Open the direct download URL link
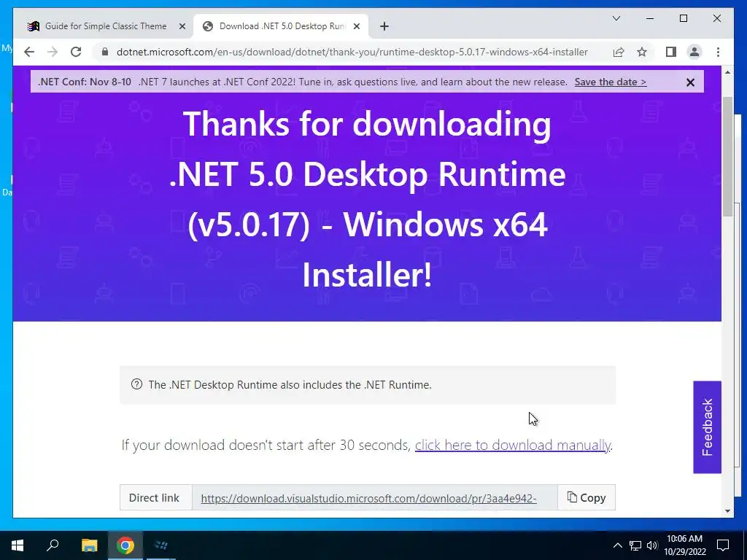The image size is (747, 560). 368,498
